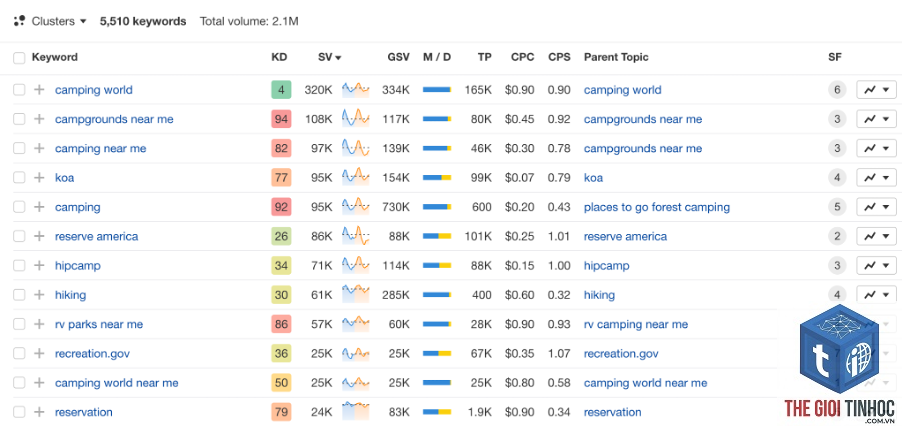The image size is (902, 426).
Task: Add reserve america via plus icon
Action: [39, 236]
